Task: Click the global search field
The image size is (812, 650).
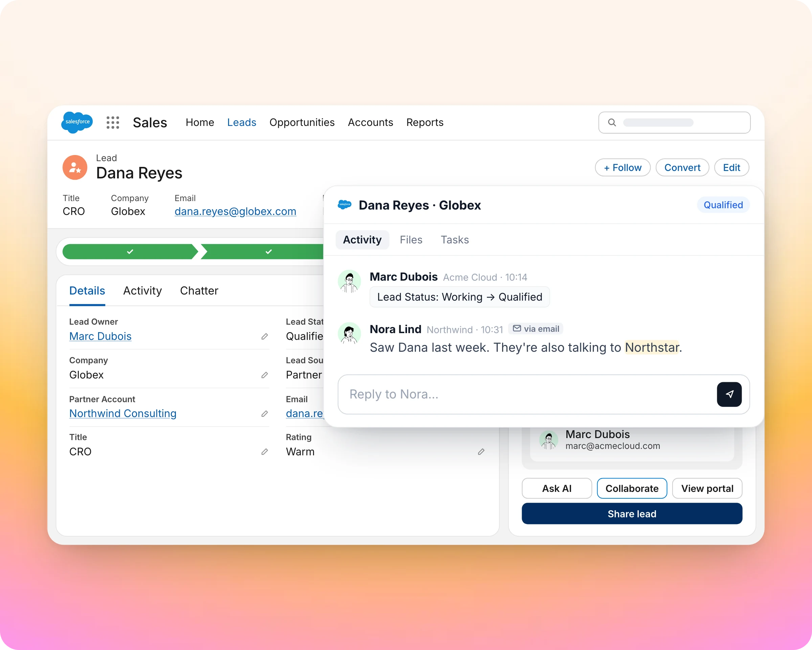Action: pos(674,123)
